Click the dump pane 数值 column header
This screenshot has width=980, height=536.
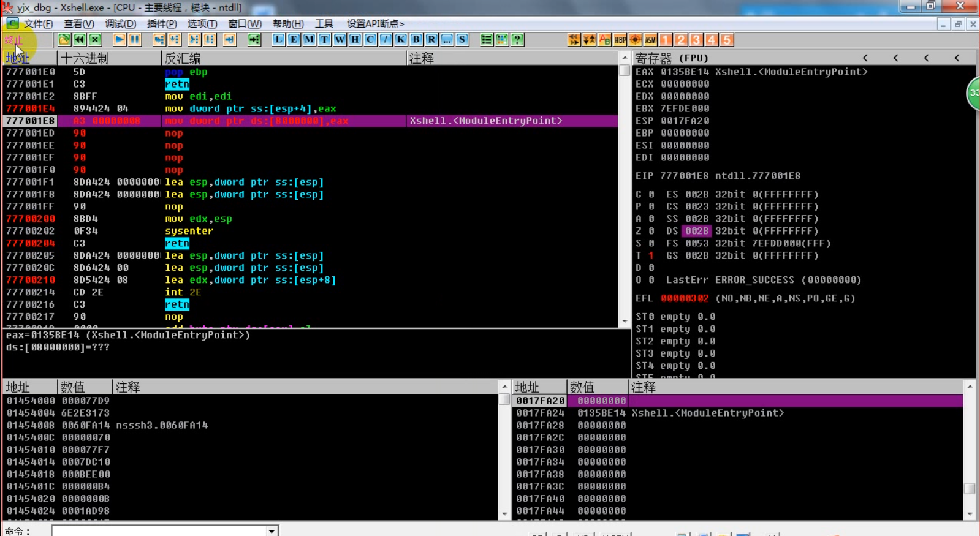click(85, 387)
